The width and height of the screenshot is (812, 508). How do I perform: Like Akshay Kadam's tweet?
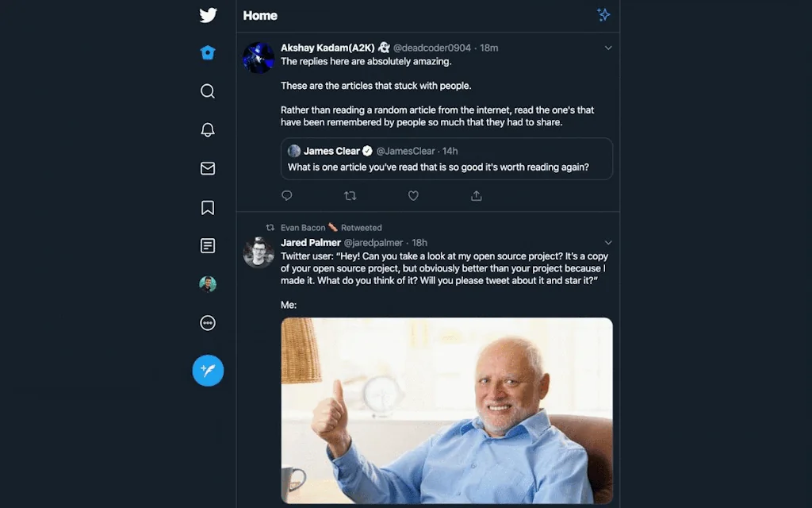[413, 195]
